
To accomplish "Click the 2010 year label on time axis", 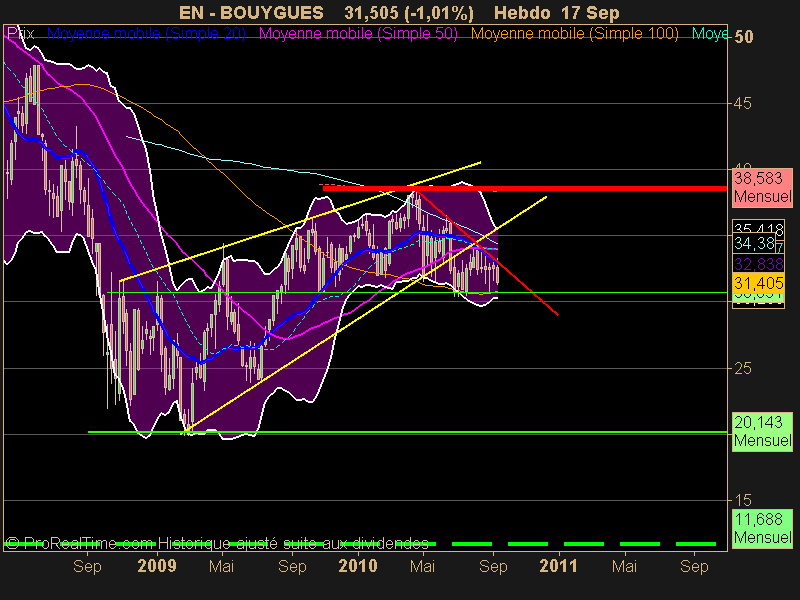I will [358, 566].
